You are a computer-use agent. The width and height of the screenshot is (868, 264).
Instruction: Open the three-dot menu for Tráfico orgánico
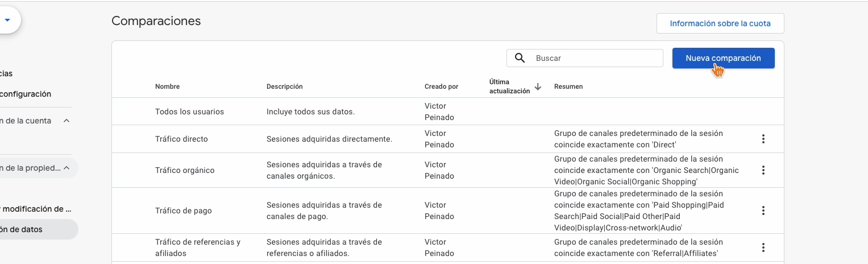click(x=763, y=170)
